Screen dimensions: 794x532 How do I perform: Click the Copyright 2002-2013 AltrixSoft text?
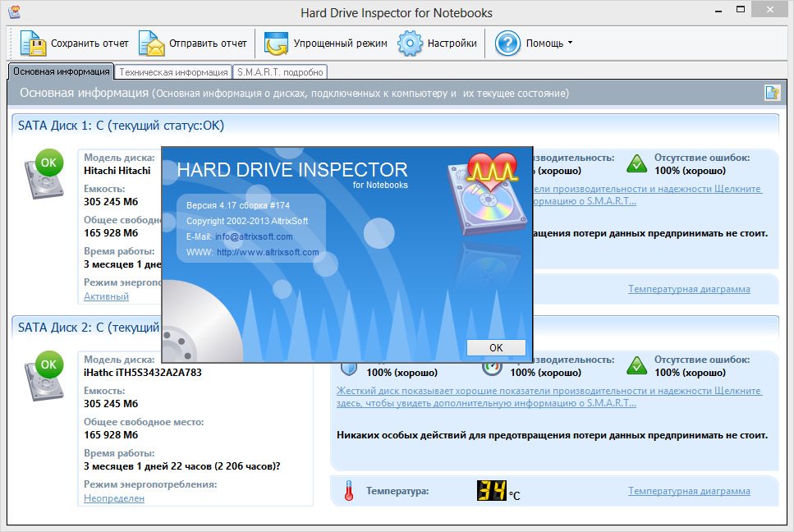coord(247,221)
